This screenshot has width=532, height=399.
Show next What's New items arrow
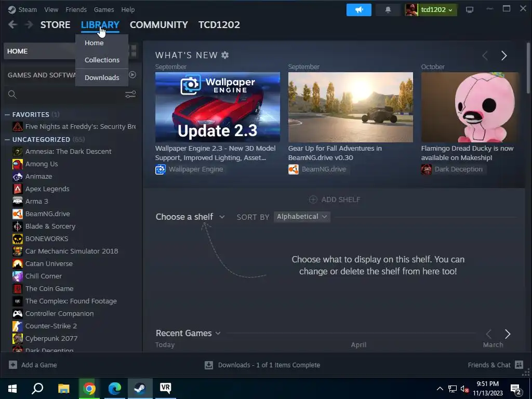pyautogui.click(x=504, y=56)
